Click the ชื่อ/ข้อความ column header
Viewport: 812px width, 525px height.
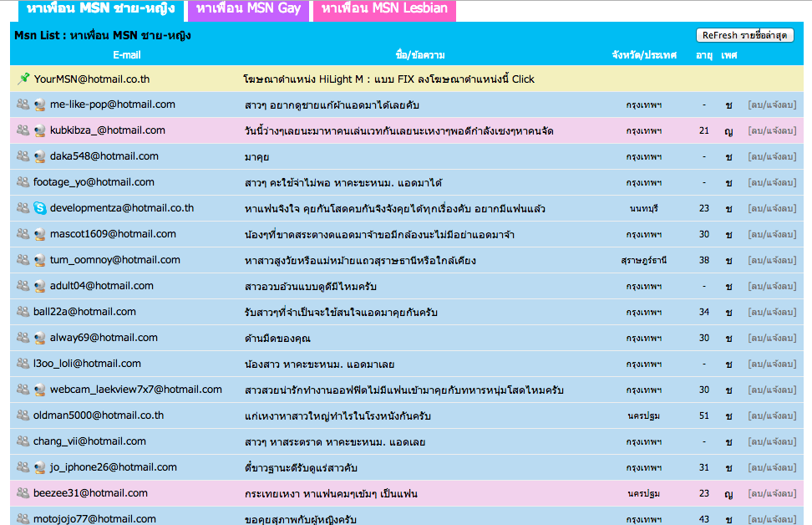tap(420, 55)
